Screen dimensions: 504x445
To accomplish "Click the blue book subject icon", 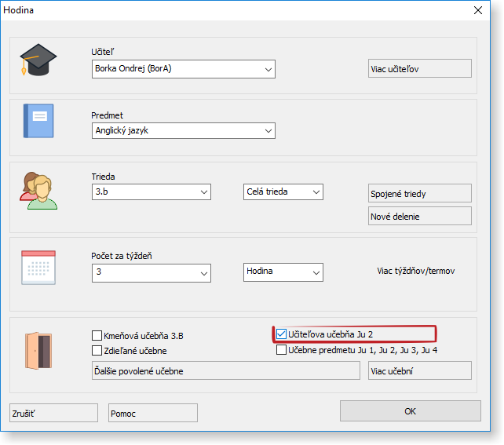I will pyautogui.click(x=38, y=121).
